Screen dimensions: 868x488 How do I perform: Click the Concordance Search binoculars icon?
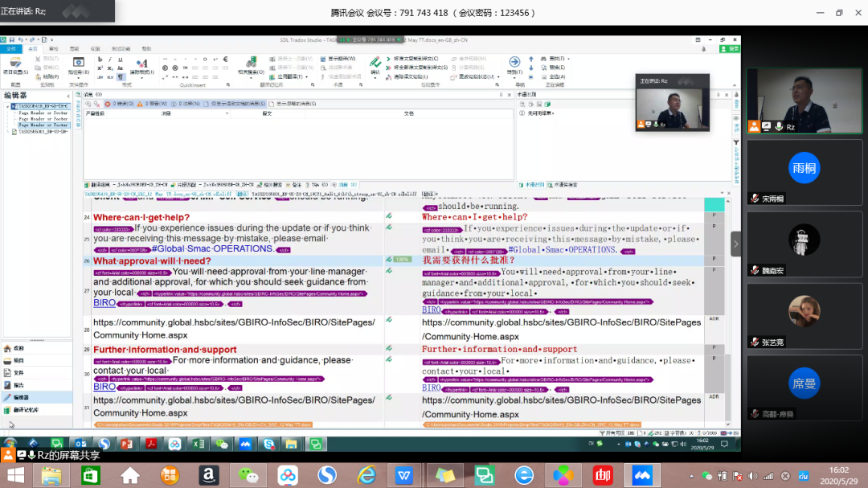pyautogui.click(x=252, y=64)
